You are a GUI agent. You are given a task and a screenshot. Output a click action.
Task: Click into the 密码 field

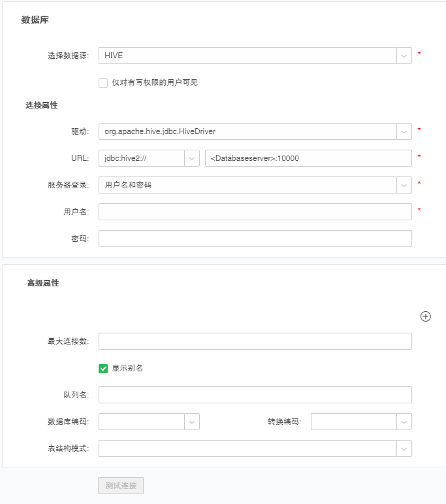pos(255,239)
